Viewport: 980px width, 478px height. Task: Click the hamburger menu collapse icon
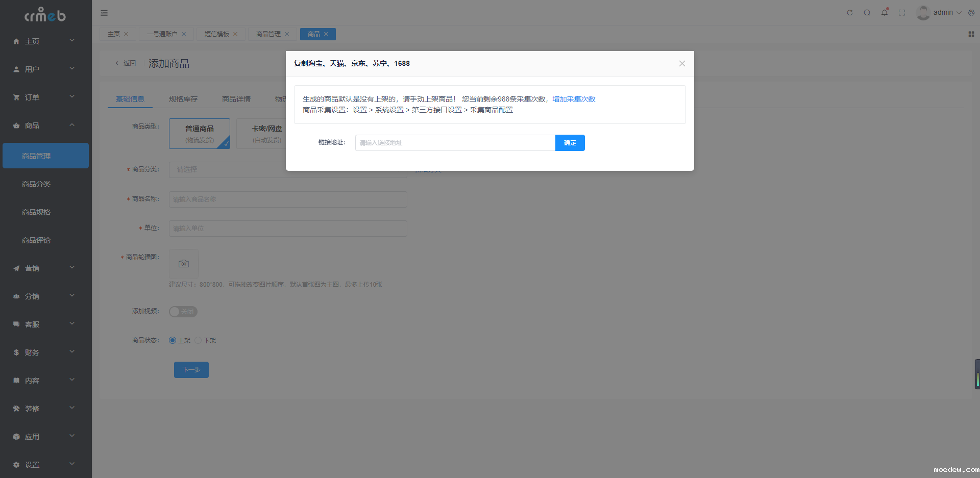(x=104, y=13)
